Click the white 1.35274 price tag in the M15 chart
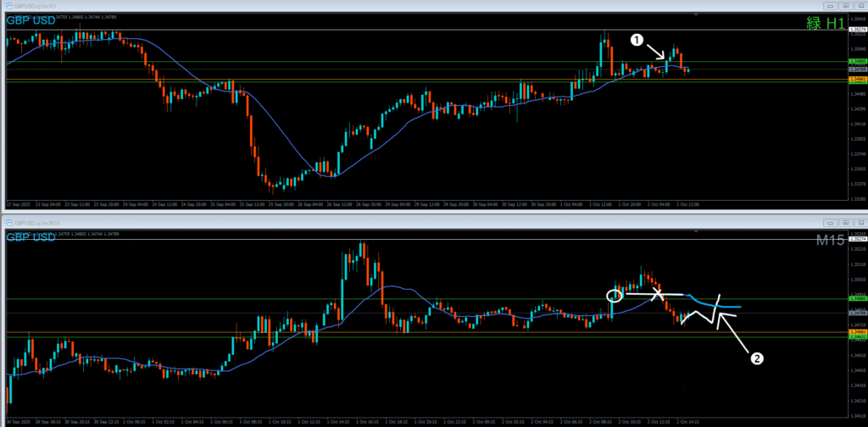Screen dimensions: 868x427 857,240
